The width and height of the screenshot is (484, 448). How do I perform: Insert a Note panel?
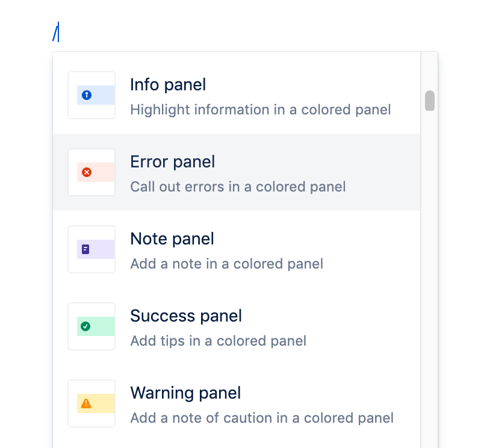coord(241,249)
